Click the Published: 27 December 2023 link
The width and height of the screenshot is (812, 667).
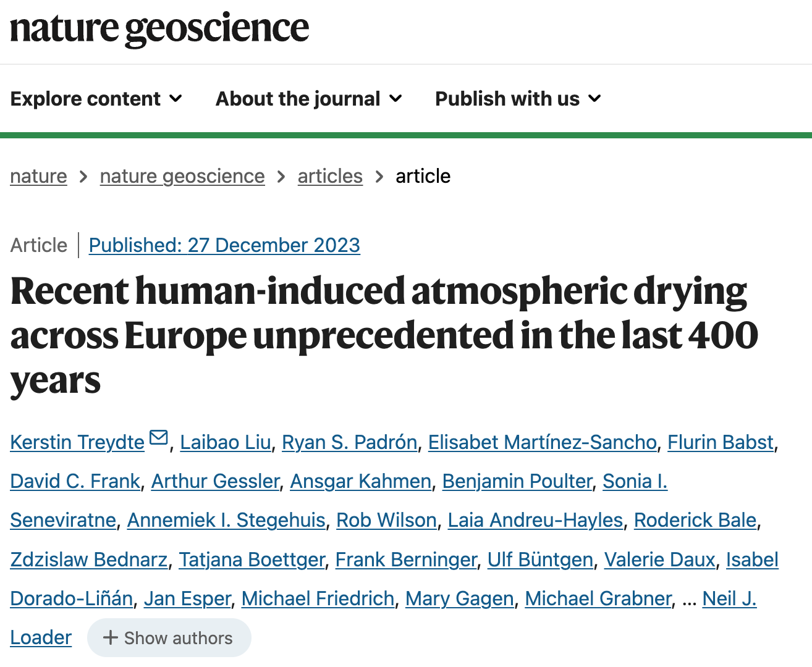(x=224, y=245)
